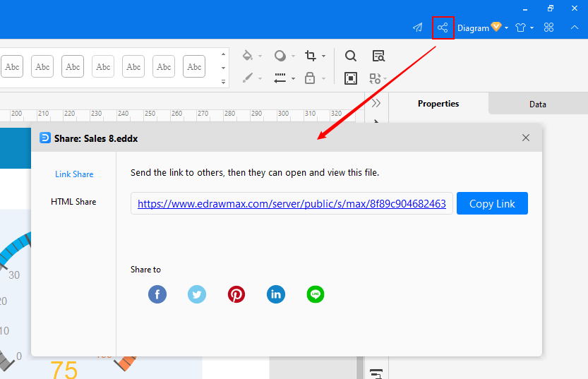Click the paper plane publish icon

coord(417,28)
